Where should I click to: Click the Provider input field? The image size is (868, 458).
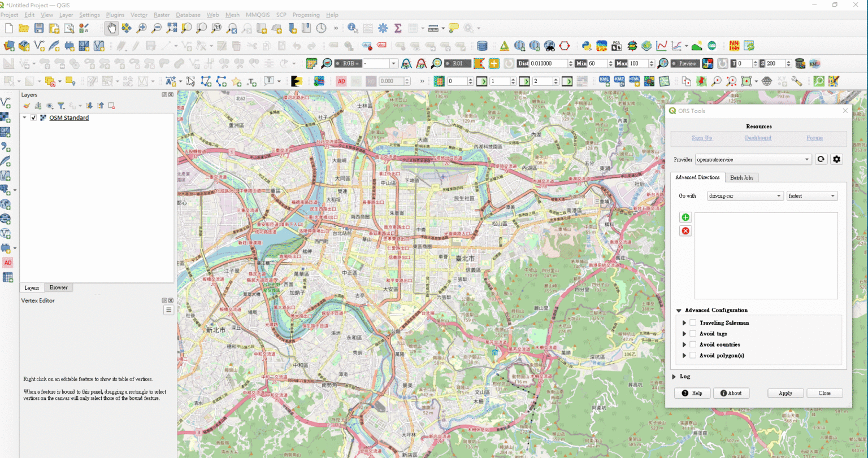(752, 159)
